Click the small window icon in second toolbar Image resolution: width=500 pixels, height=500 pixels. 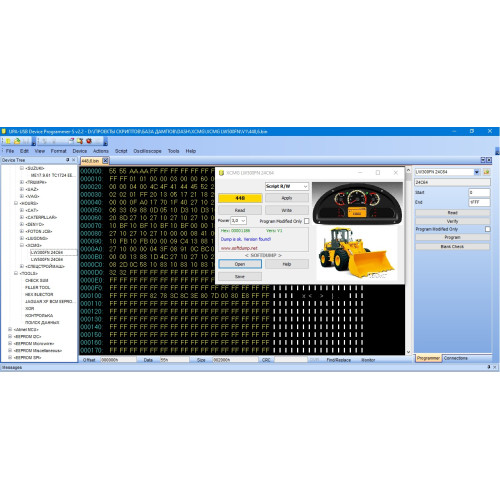71,141
